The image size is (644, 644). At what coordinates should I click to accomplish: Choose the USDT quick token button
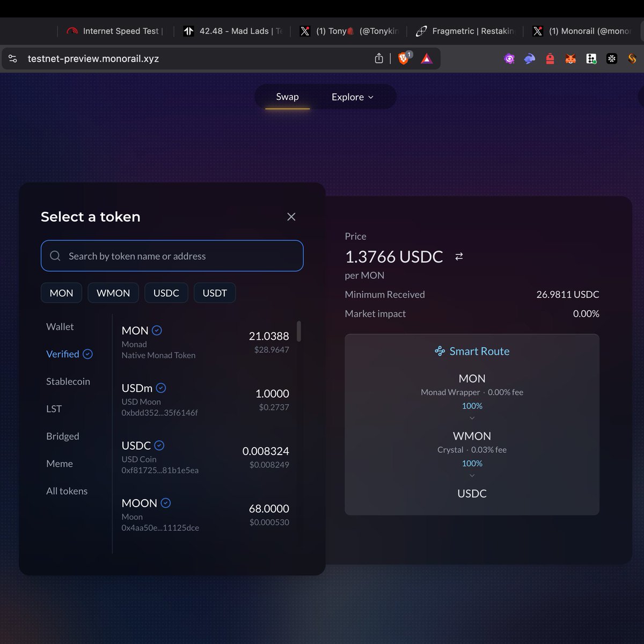click(214, 292)
